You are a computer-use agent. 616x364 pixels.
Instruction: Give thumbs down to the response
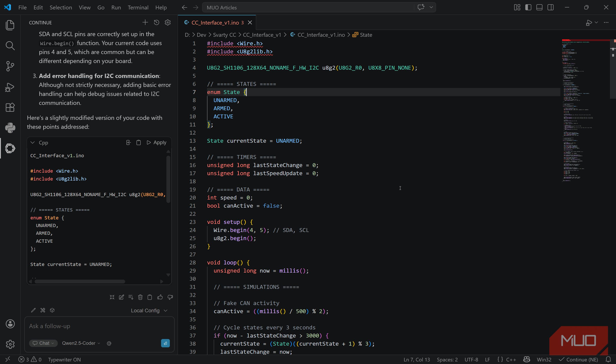point(170,297)
